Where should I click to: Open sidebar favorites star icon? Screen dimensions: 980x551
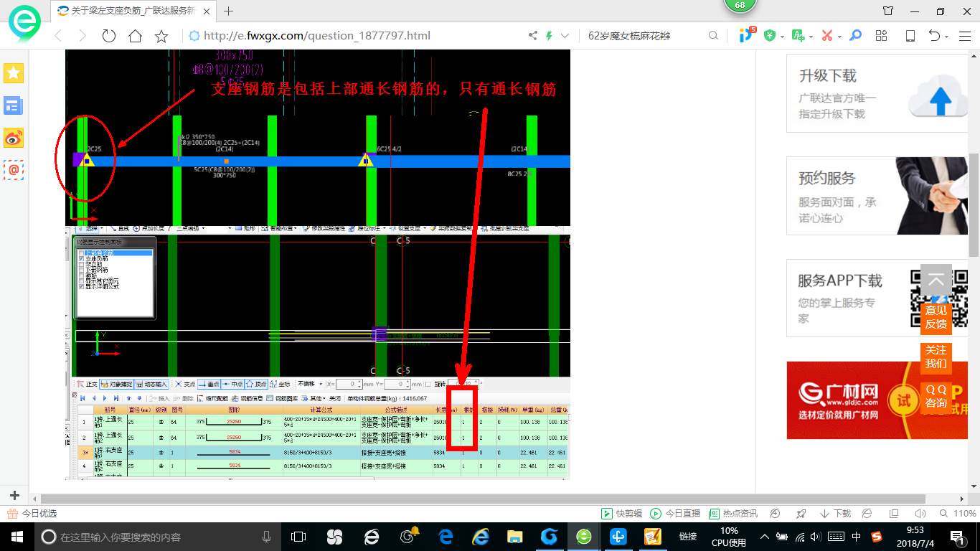click(x=14, y=72)
